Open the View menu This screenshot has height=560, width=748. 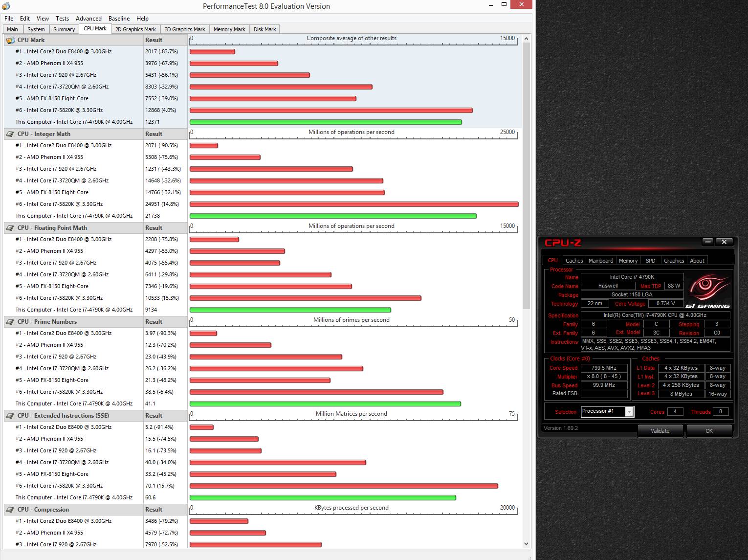(43, 18)
